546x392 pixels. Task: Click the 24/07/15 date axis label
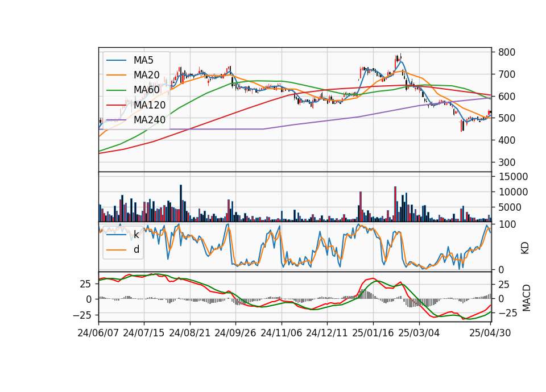144,333
